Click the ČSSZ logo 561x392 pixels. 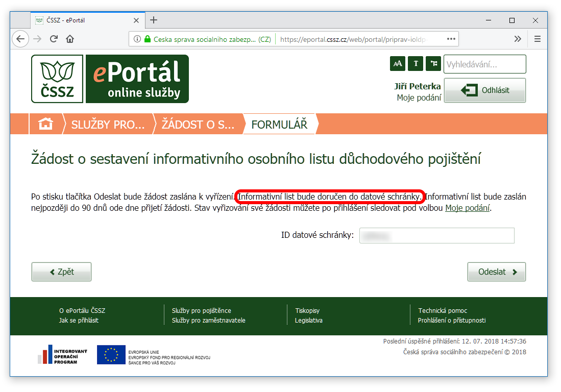click(x=57, y=79)
